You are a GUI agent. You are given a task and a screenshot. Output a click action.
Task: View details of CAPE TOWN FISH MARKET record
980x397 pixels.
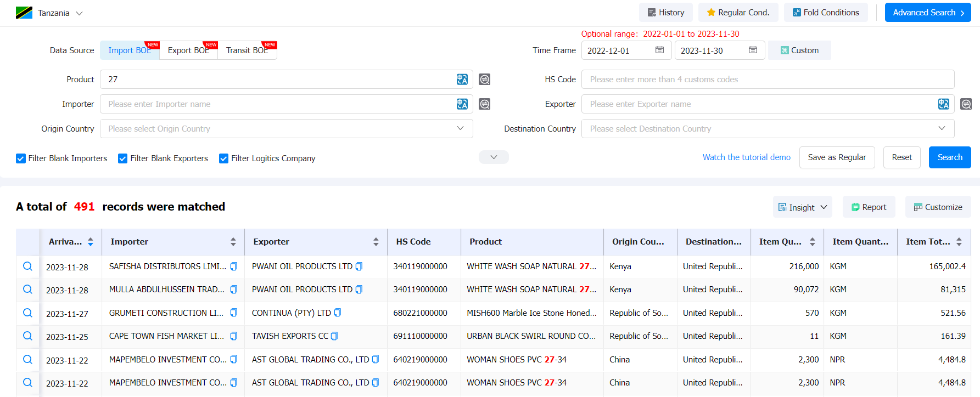27,336
